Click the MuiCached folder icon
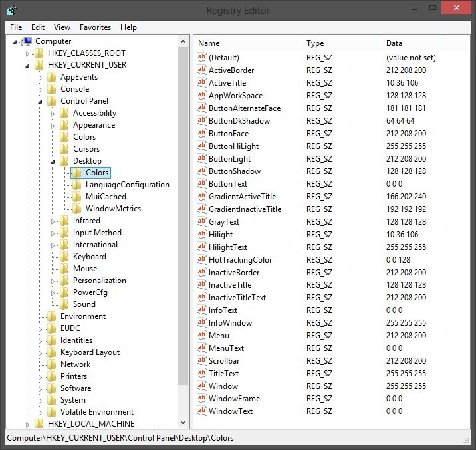Screen dimensions: 476x450 click(x=76, y=197)
